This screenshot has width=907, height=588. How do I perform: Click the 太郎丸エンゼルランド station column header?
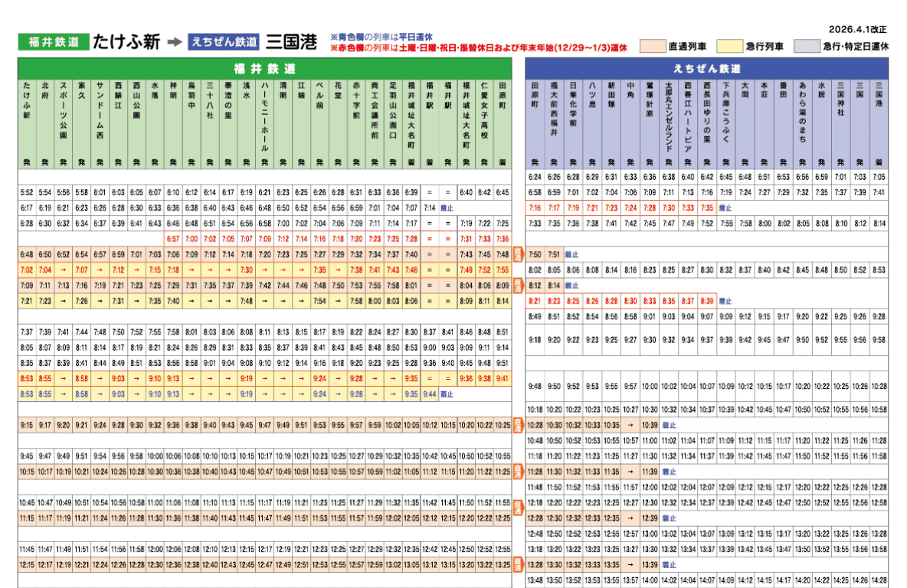pos(668,115)
